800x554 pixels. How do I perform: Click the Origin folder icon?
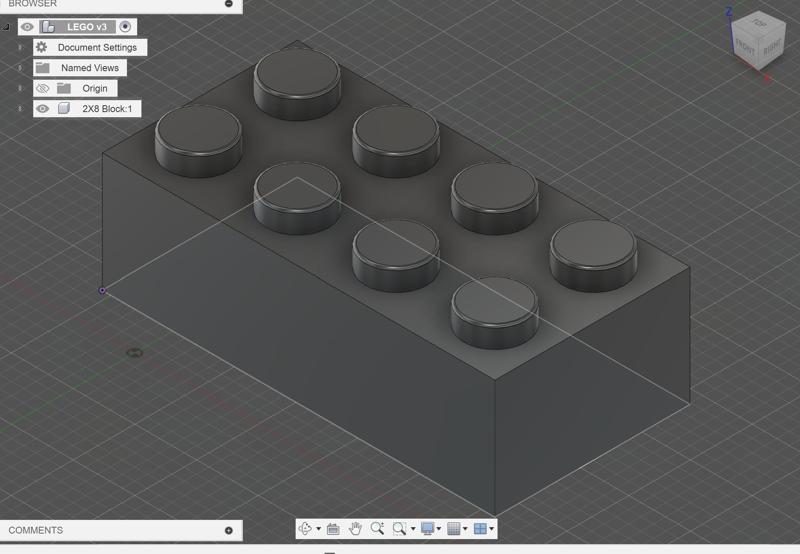pos(64,88)
